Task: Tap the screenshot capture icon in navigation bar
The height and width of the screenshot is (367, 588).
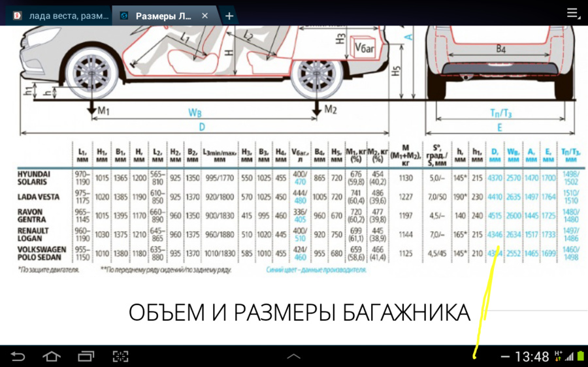Action: [x=120, y=356]
